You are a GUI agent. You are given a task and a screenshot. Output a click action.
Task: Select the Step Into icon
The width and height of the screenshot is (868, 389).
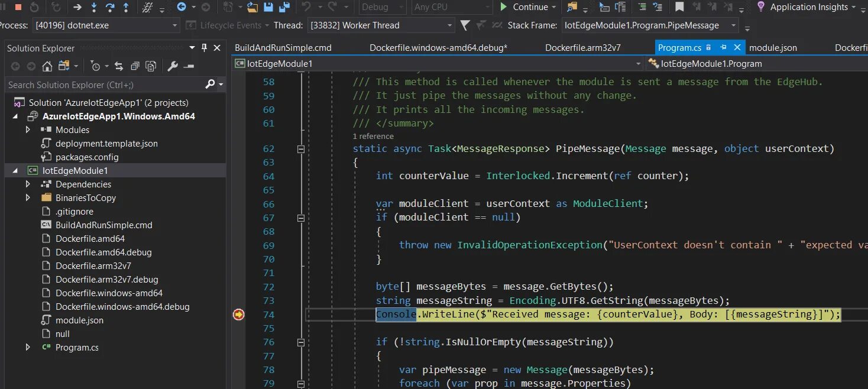click(x=94, y=8)
